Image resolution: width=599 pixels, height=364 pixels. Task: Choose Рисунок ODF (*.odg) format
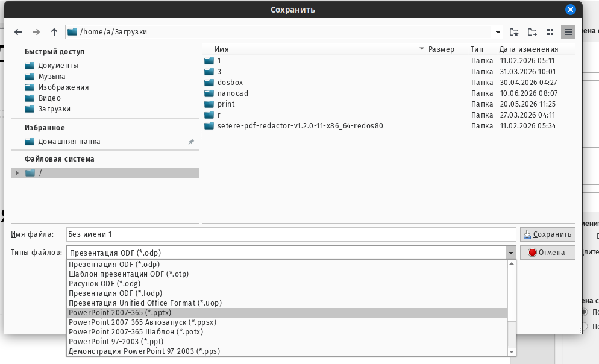coord(287,284)
